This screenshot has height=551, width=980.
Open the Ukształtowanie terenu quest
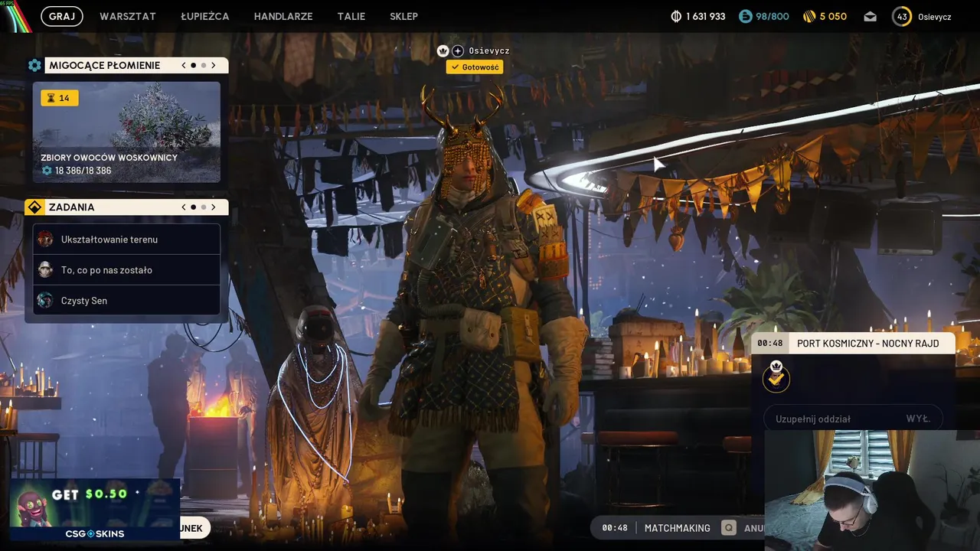click(126, 239)
